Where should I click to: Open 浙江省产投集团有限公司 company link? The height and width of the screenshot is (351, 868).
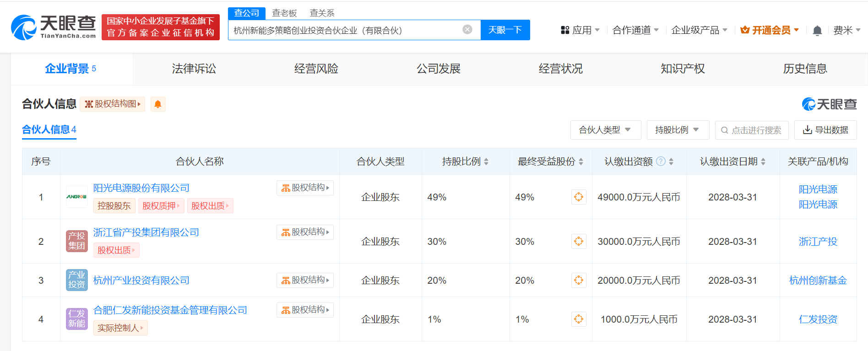146,232
